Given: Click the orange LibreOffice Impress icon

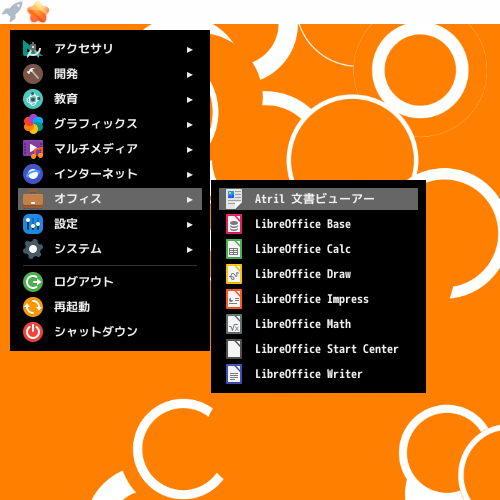Looking at the screenshot, I should tap(234, 299).
